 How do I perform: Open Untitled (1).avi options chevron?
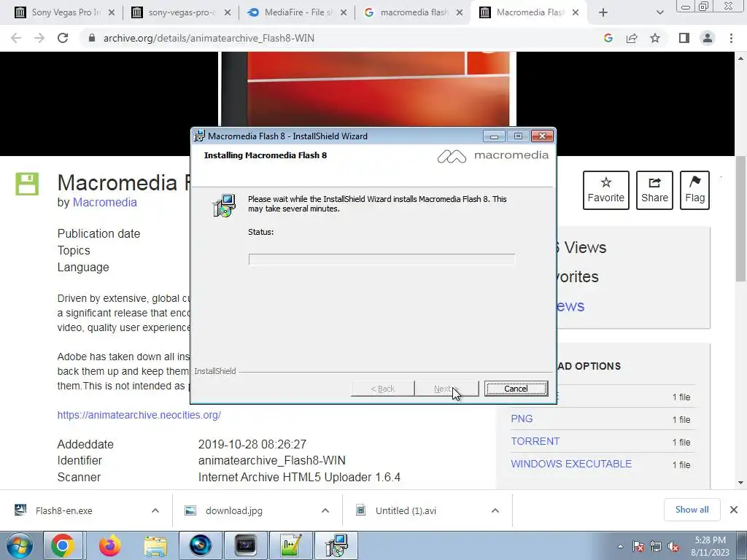[x=495, y=510]
